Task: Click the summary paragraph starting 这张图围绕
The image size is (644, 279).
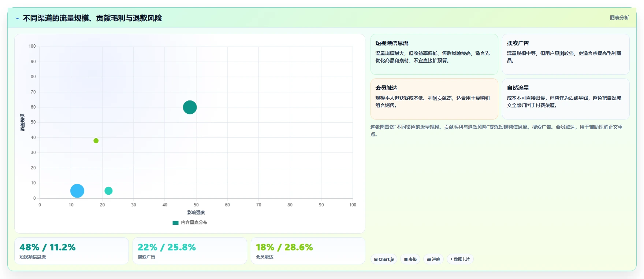Action: 496,131
